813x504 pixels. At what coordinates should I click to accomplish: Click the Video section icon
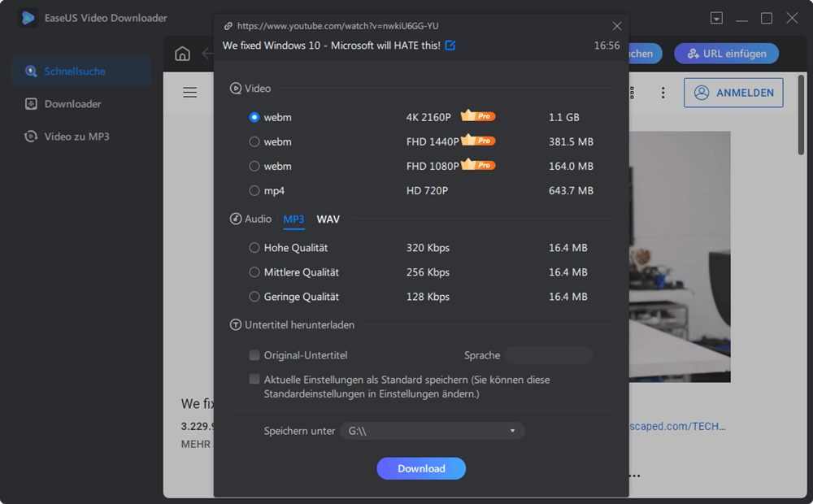(236, 89)
